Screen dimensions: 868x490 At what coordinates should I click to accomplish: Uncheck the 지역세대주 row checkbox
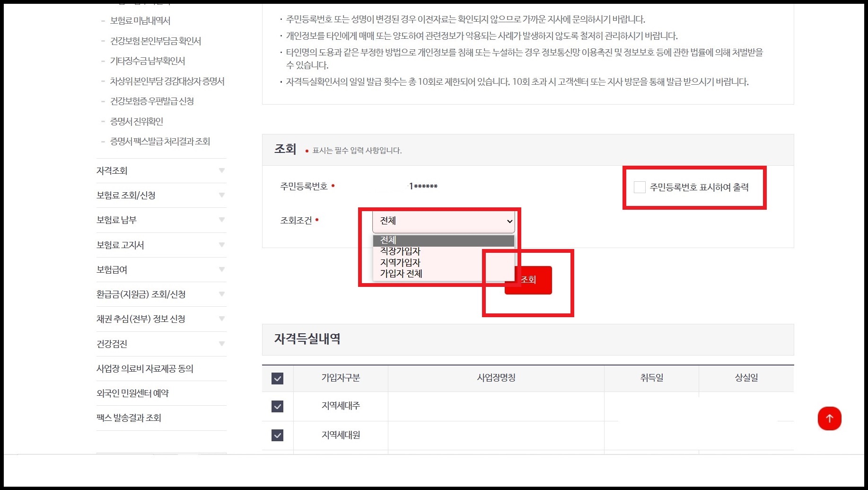[277, 406]
